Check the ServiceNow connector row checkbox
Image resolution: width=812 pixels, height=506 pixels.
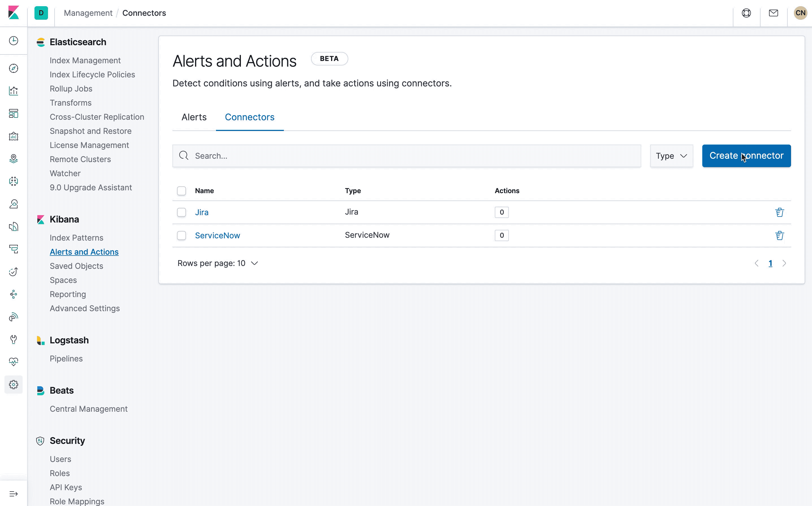coord(181,235)
